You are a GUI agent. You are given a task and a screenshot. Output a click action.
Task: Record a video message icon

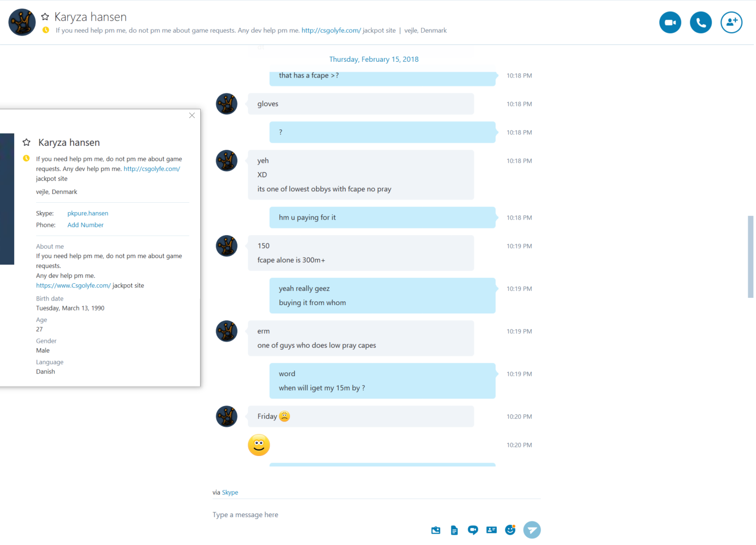click(x=473, y=530)
